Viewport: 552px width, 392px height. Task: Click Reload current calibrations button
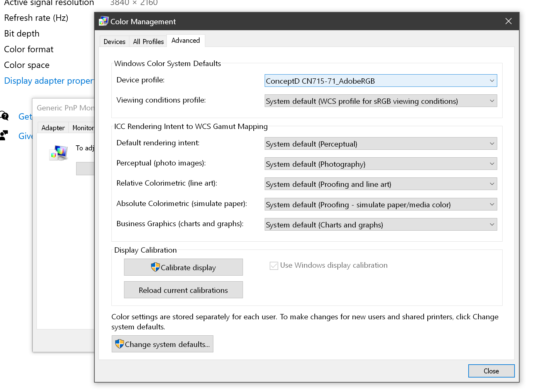183,290
